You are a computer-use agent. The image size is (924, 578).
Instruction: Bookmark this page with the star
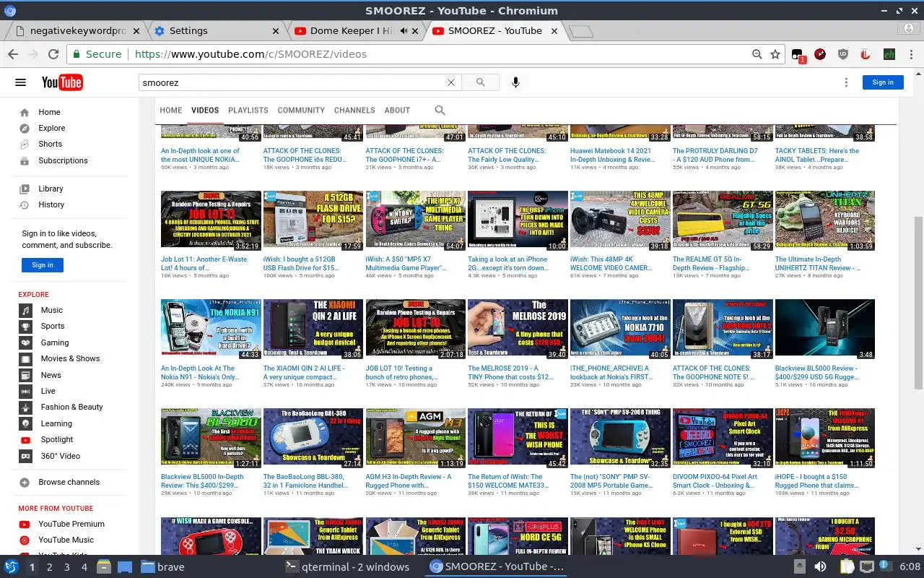pos(775,54)
